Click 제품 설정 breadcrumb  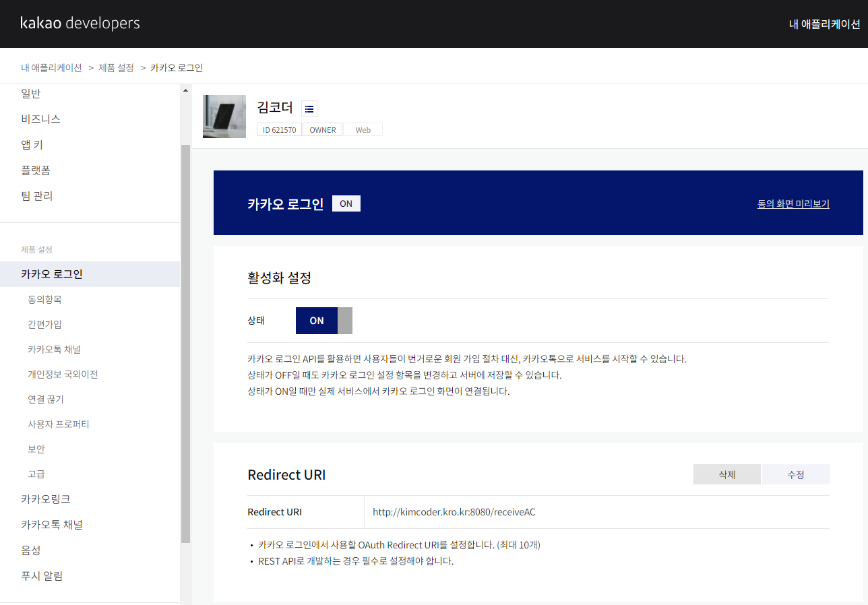pyautogui.click(x=116, y=67)
